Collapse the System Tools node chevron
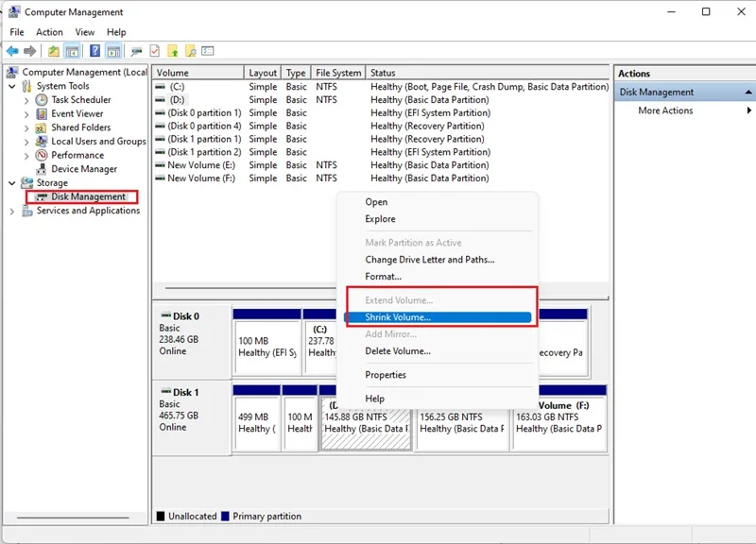756x544 pixels. [12, 86]
